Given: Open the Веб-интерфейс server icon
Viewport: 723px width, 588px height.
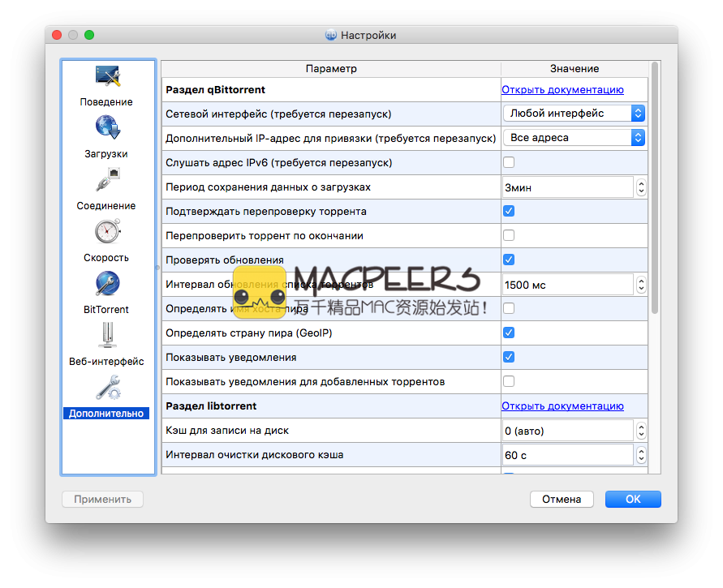Looking at the screenshot, I should click(108, 335).
